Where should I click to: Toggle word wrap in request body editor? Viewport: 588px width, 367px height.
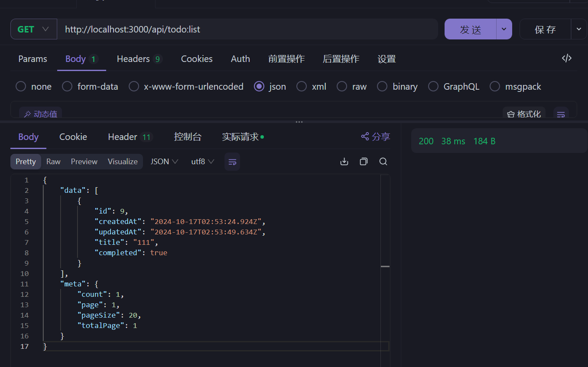pyautogui.click(x=561, y=114)
